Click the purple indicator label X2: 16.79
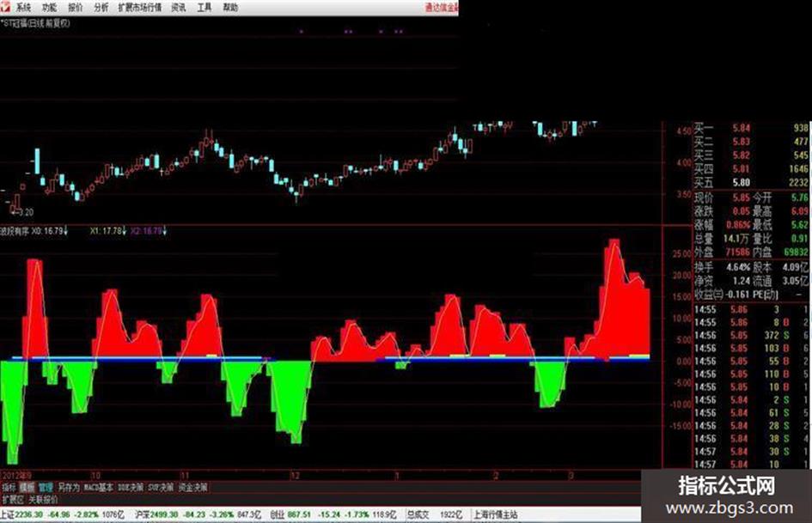Image resolution: width=812 pixels, height=523 pixels. coord(148,231)
